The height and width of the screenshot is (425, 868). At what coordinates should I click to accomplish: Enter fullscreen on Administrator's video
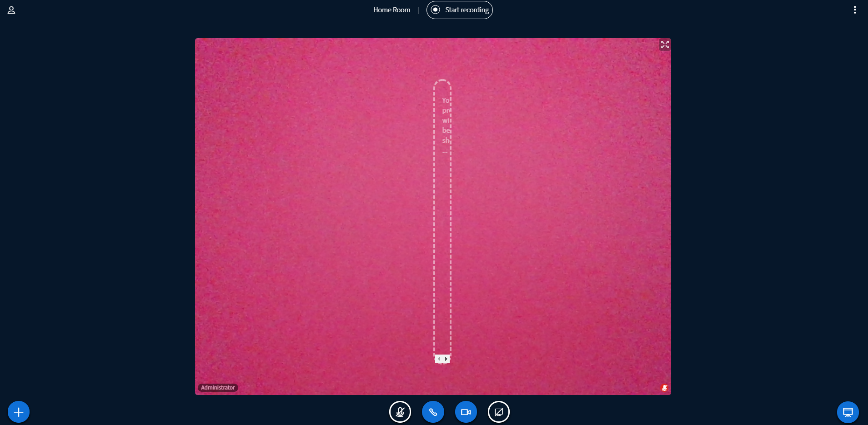pyautogui.click(x=664, y=44)
